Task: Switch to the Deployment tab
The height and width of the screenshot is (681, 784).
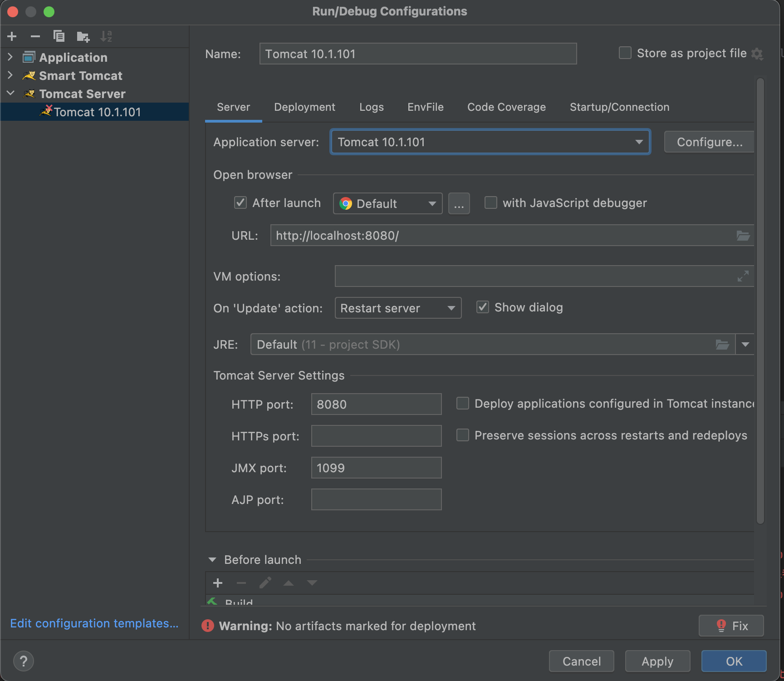Action: (304, 107)
